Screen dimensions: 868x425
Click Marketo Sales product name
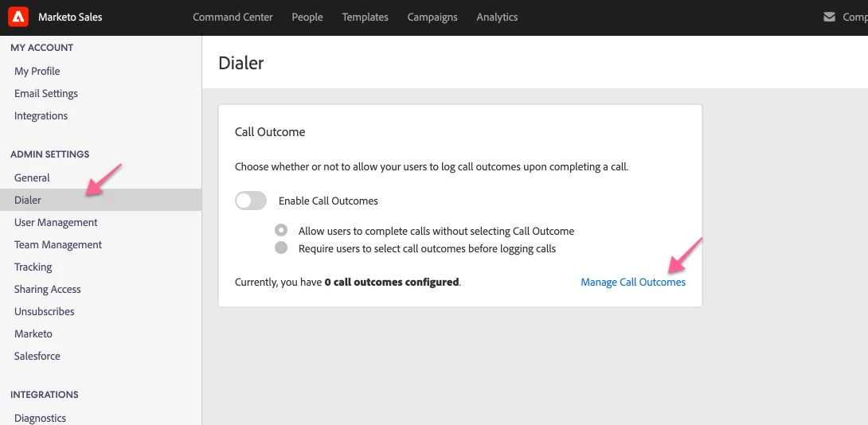pyautogui.click(x=70, y=18)
